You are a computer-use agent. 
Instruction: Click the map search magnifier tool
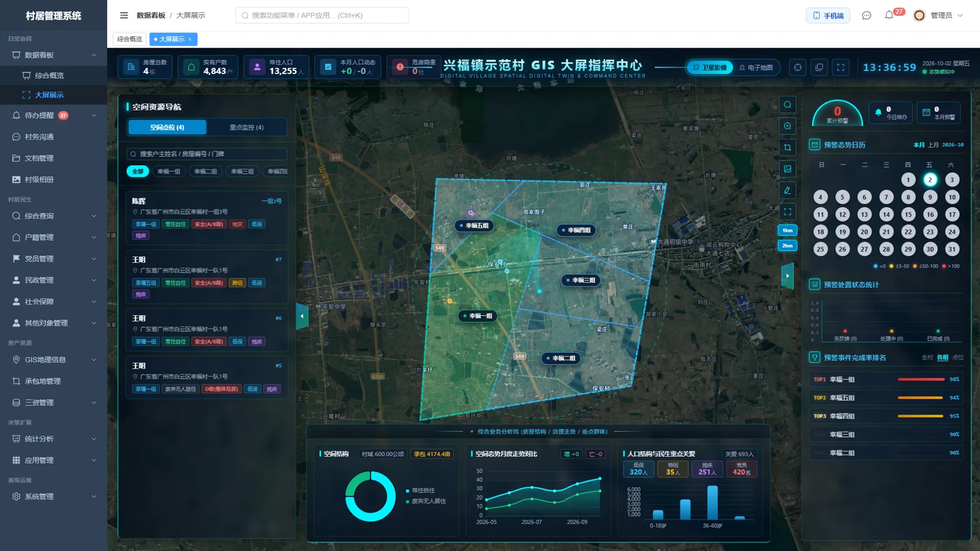tap(788, 105)
